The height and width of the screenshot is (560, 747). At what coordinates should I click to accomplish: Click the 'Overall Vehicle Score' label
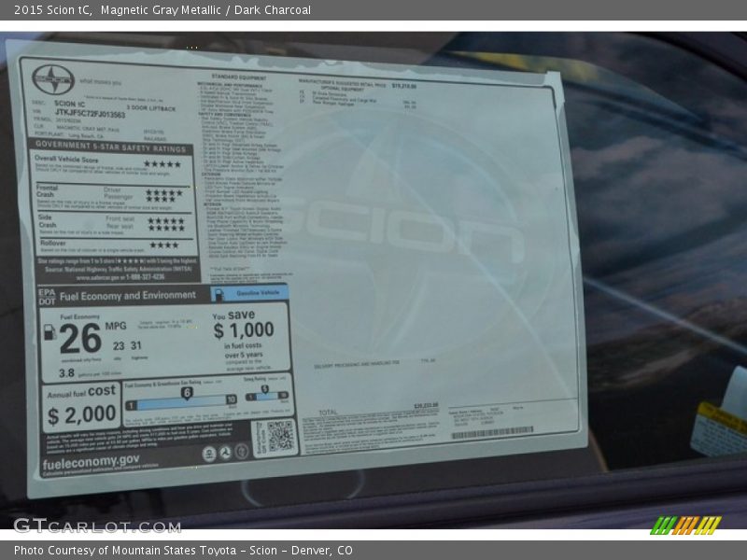66,159
